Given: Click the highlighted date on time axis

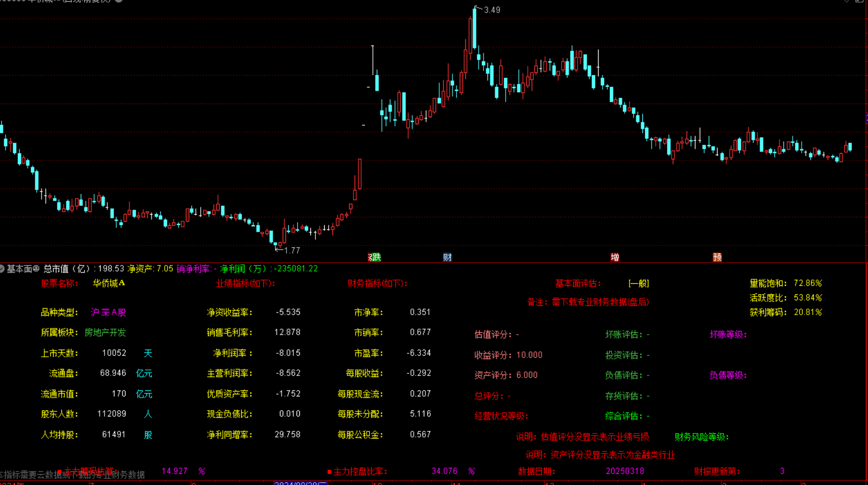Looking at the screenshot, I should (x=302, y=483).
